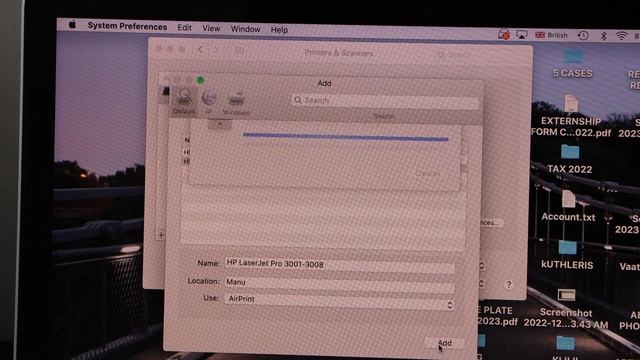Click the show all grid icon
The height and width of the screenshot is (360, 640).
[240, 51]
